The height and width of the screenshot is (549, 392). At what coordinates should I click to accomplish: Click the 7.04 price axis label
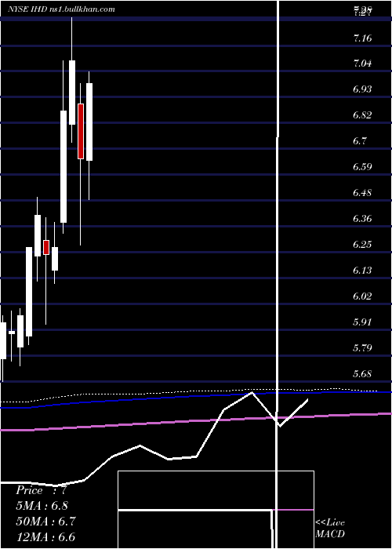362,64
